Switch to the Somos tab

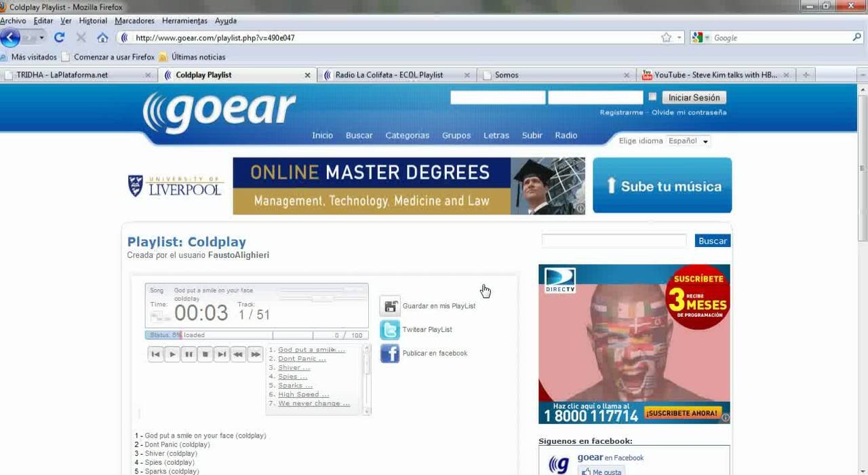[x=556, y=75]
